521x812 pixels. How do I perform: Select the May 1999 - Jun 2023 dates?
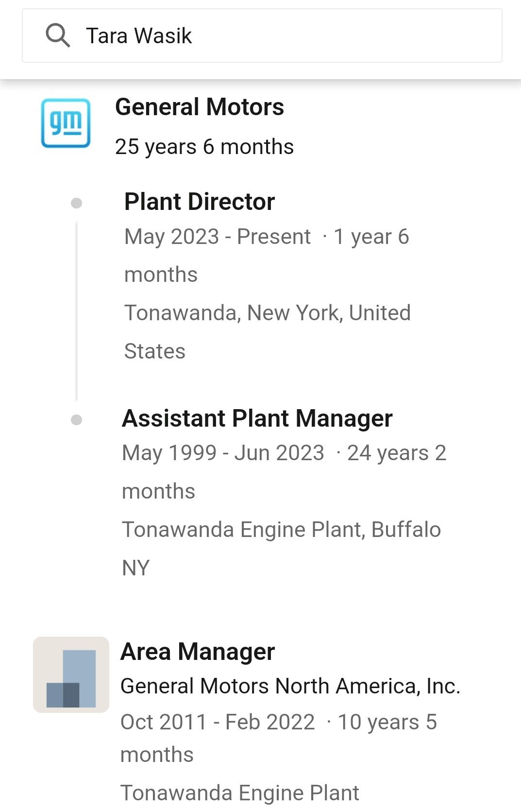click(x=223, y=453)
